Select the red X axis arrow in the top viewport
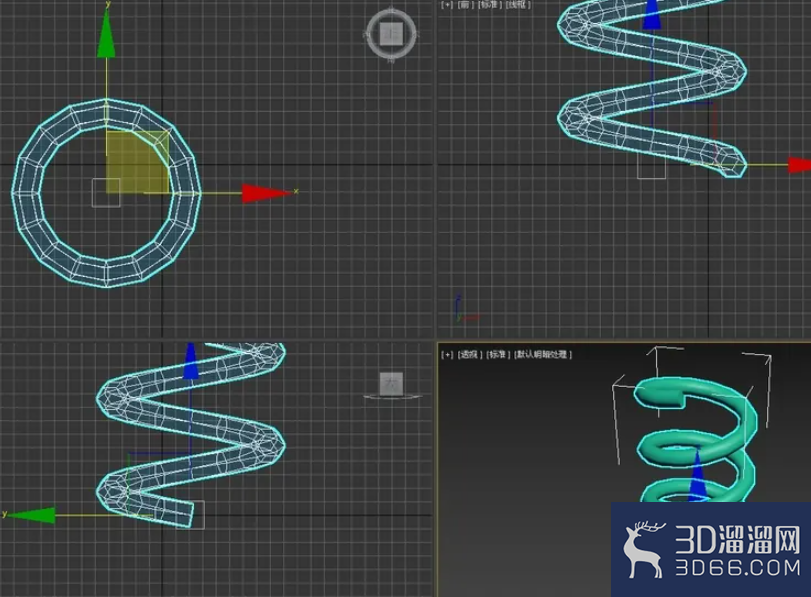Viewport: 811px width, 597px height. point(266,193)
